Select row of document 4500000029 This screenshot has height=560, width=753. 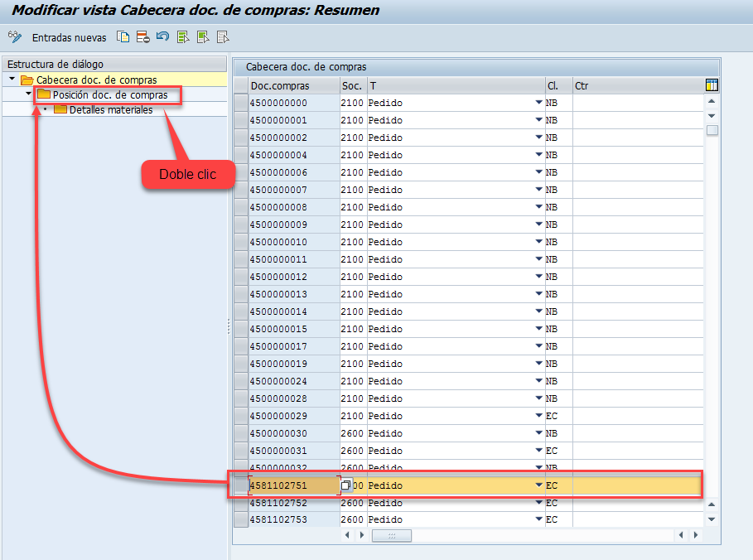click(x=241, y=416)
